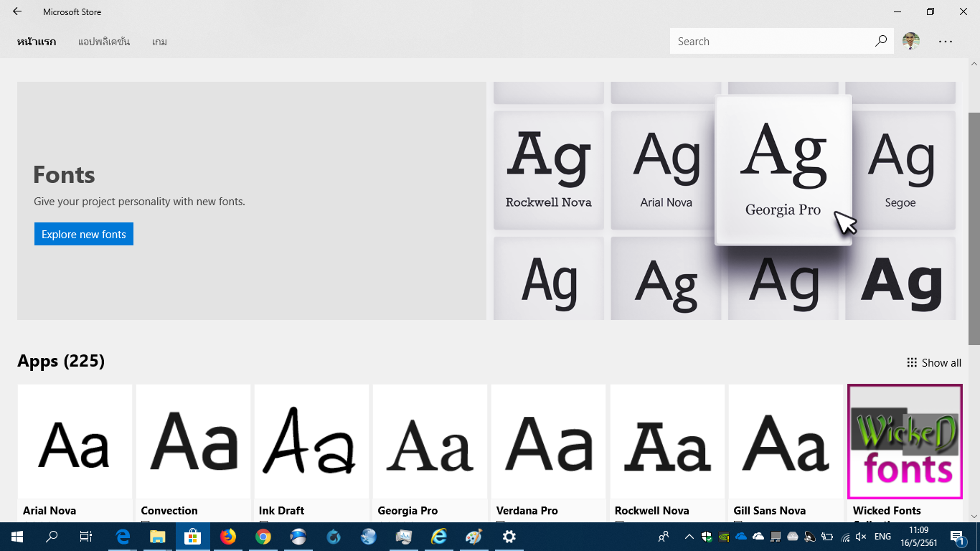Screen dimensions: 980x551
Task: Open the Gill Sans Nova app tile
Action: 786,453
